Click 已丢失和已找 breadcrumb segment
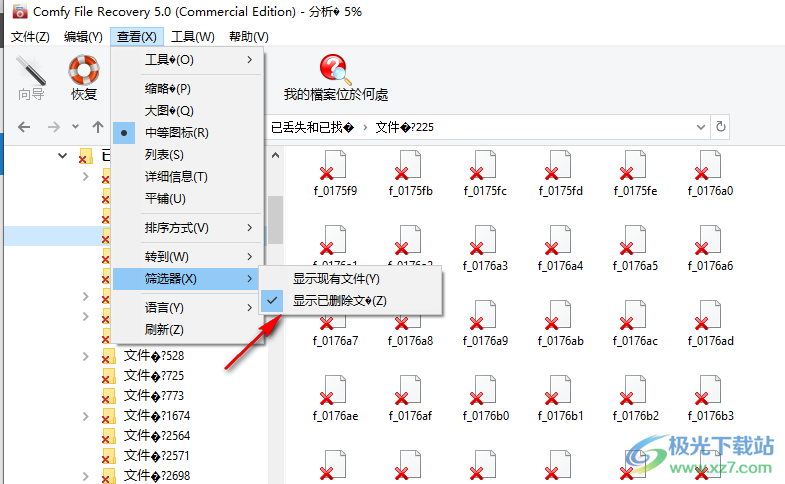 [x=312, y=127]
